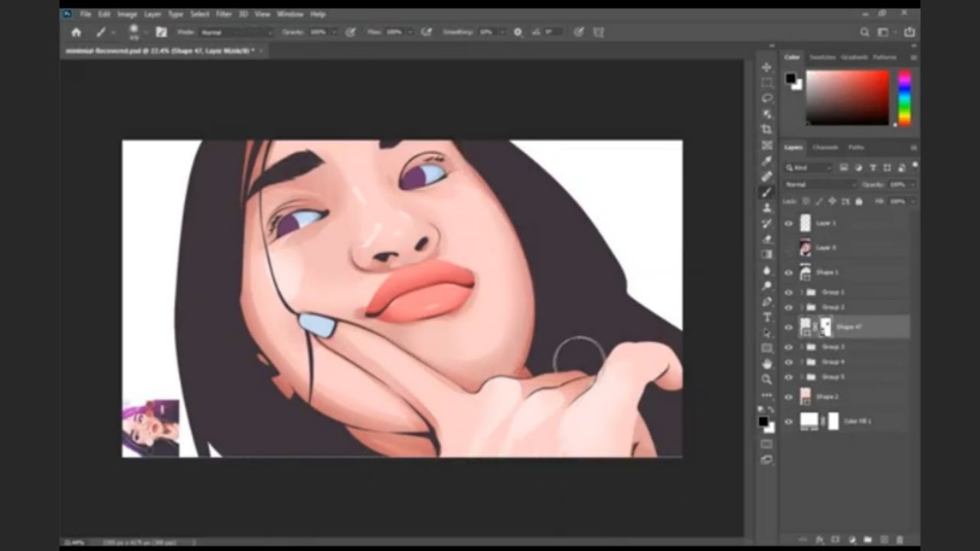Select the Rectangular Marquee tool

pyautogui.click(x=766, y=83)
